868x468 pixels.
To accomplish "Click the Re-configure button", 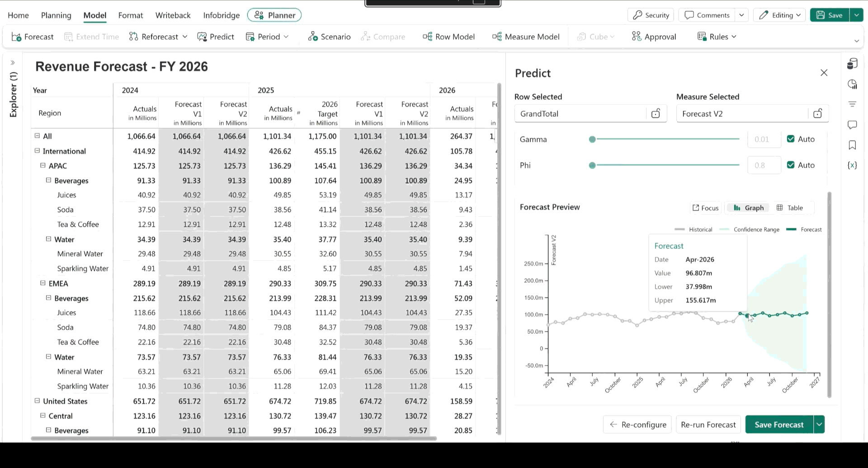I will click(637, 424).
